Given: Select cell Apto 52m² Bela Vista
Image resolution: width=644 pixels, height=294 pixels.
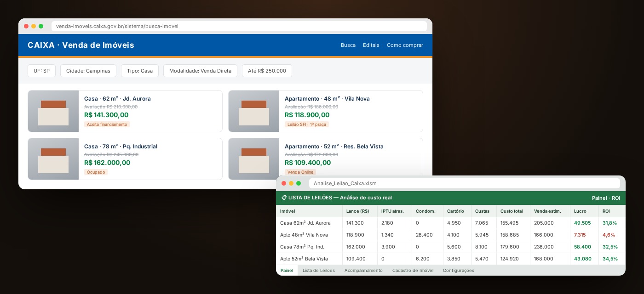Looking at the screenshot, I should coord(309,259).
